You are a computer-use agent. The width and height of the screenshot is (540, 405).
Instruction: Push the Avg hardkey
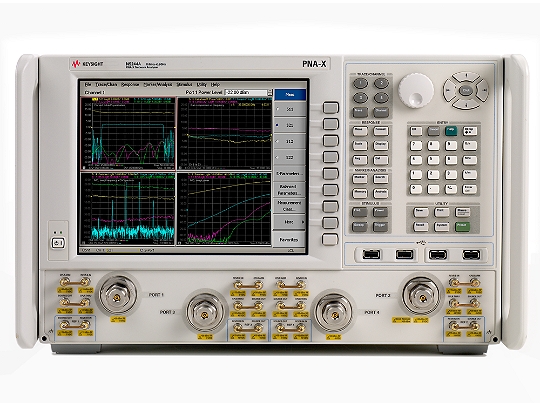click(x=360, y=160)
